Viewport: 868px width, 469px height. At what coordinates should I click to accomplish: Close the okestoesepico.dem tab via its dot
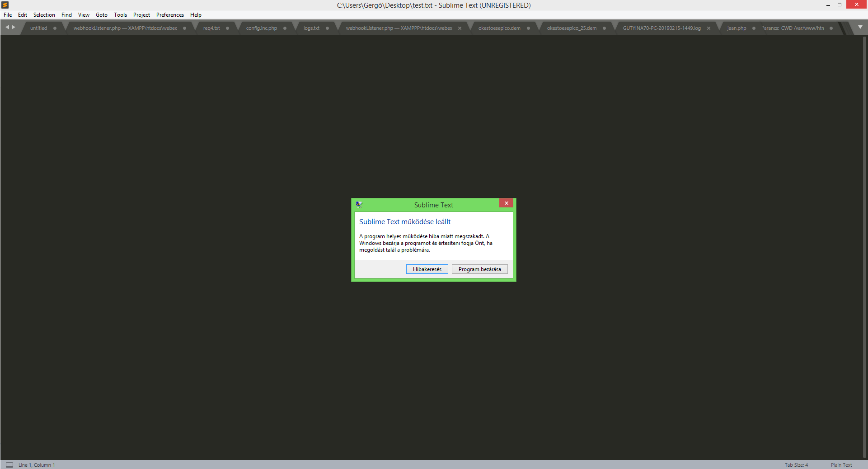tap(528, 28)
